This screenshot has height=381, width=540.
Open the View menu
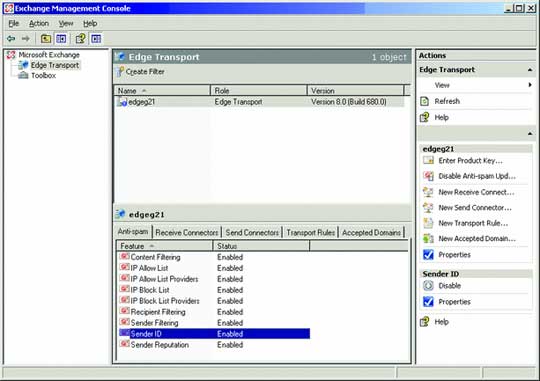[66, 23]
